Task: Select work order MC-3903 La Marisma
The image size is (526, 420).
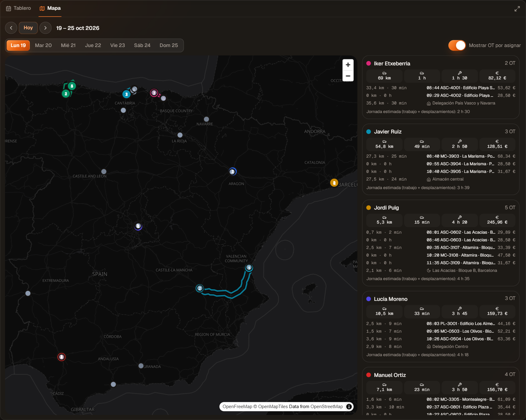Action: pyautogui.click(x=441, y=156)
